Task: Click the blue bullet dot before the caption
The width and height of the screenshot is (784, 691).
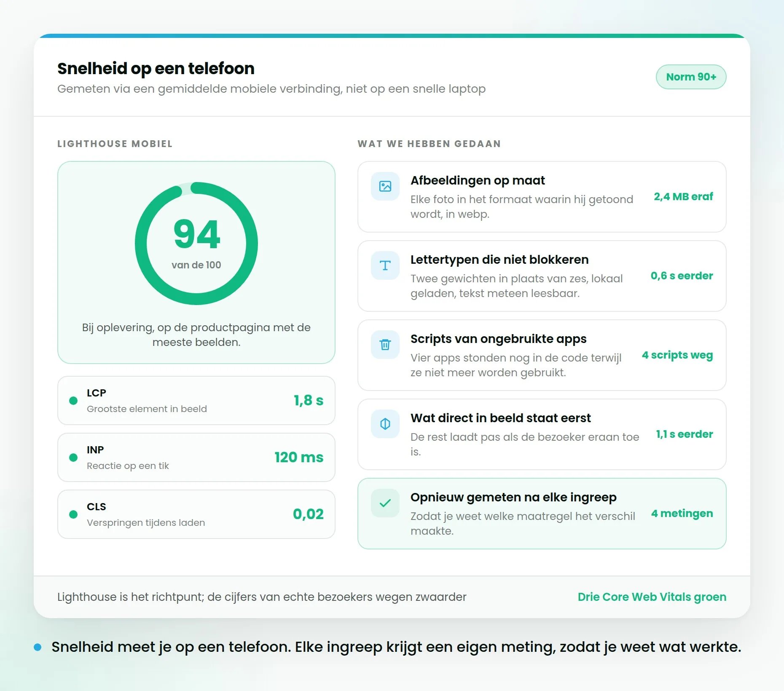Action: pos(38,647)
